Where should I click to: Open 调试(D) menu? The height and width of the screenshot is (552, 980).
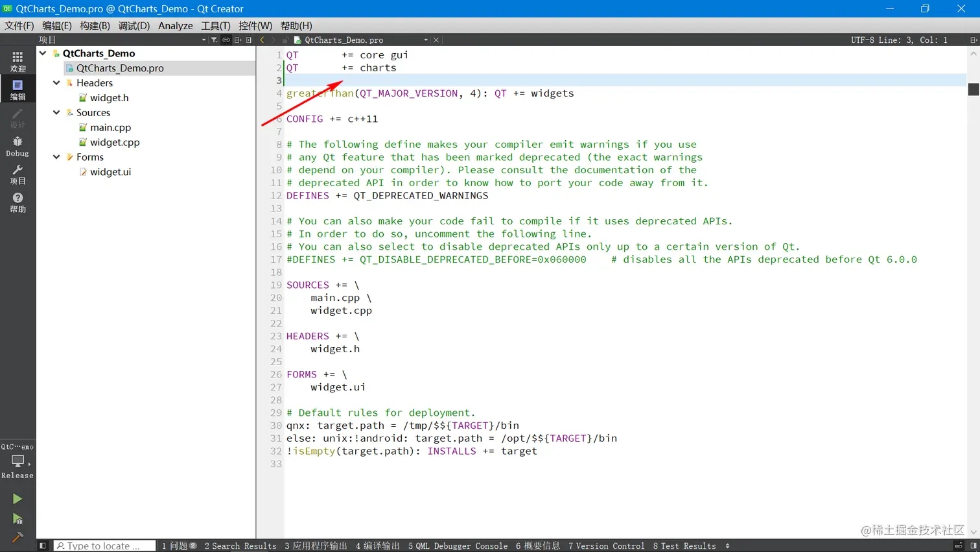(x=134, y=25)
